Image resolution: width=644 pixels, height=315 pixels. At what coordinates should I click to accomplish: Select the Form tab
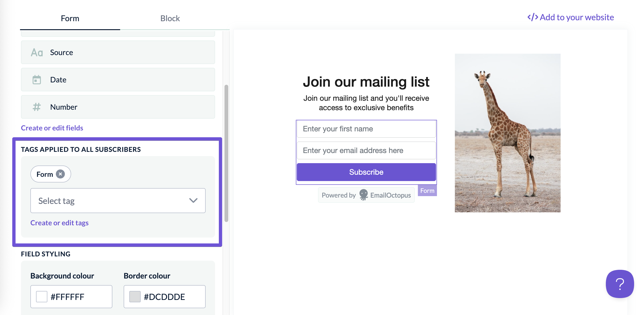pos(70,18)
